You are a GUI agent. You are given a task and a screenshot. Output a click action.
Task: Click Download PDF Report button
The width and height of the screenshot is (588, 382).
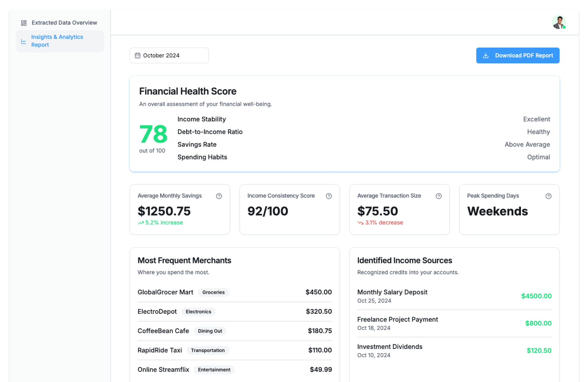tap(518, 55)
